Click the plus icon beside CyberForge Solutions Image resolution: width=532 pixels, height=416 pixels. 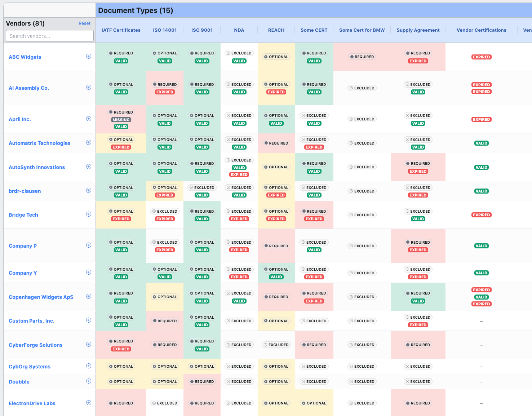(x=89, y=344)
